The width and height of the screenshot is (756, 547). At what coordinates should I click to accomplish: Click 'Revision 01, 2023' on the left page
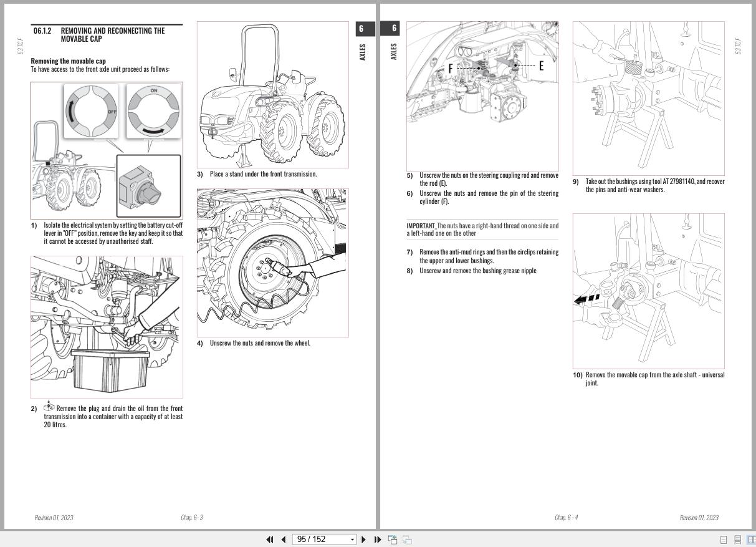[54, 518]
